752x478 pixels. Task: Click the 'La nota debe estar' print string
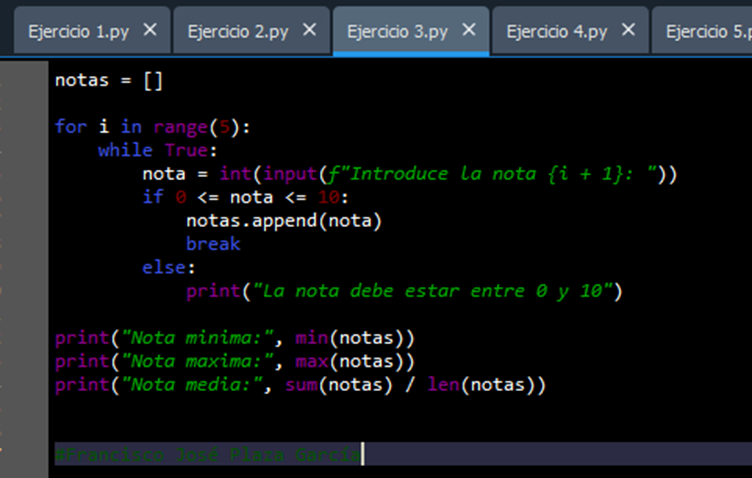[x=437, y=291]
